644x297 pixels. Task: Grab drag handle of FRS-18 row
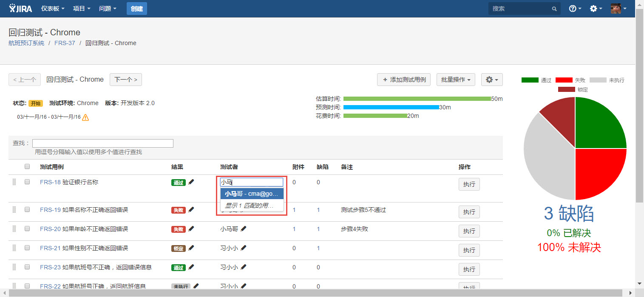tap(14, 182)
